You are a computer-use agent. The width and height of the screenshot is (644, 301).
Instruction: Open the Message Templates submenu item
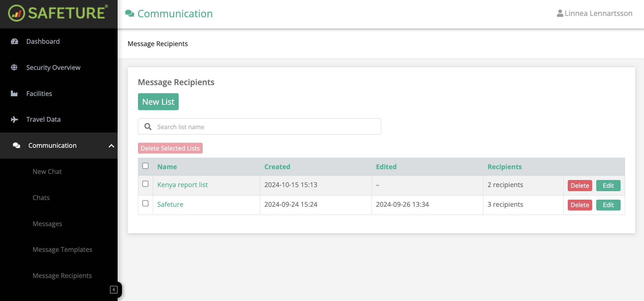(x=62, y=249)
